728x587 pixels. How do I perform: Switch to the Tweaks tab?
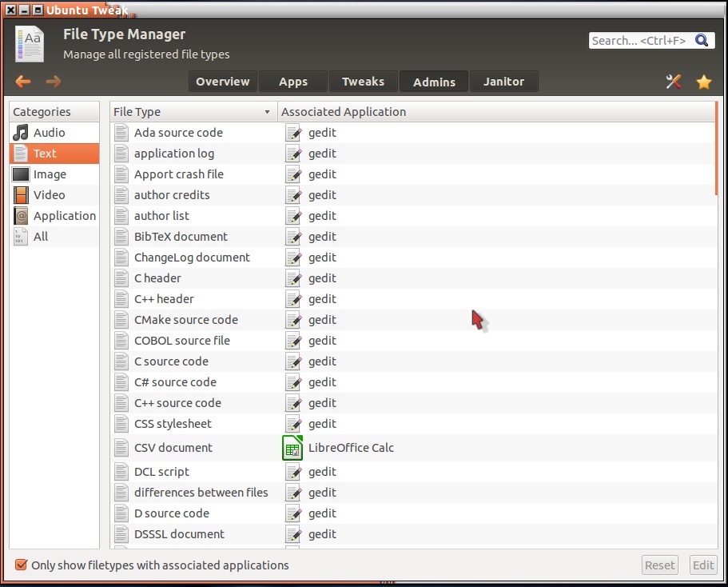click(363, 82)
